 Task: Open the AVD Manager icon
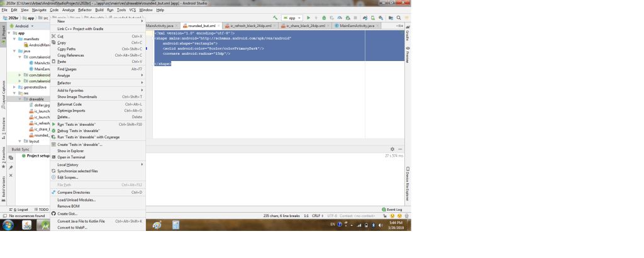pyautogui.click(x=372, y=18)
